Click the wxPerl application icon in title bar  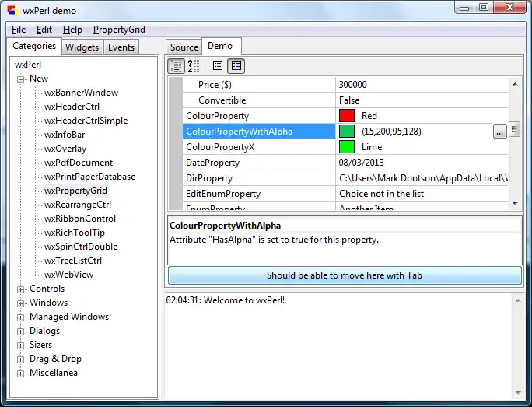12,11
